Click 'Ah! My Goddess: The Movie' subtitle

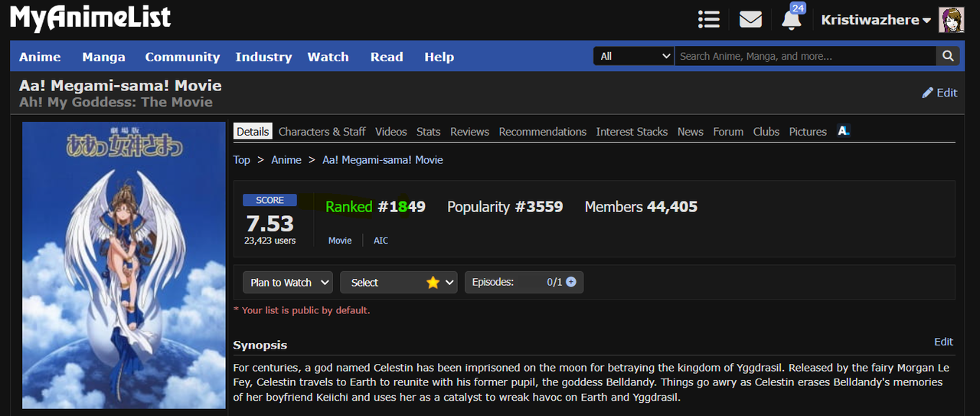point(116,102)
